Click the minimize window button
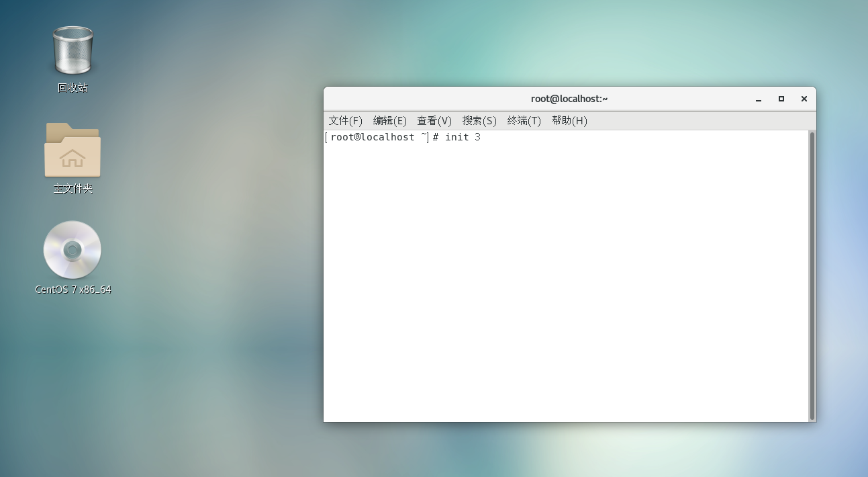 [x=758, y=98]
